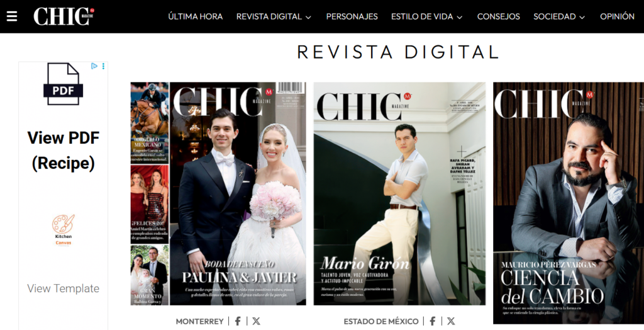Expand the Revista Digital dropdown chevron
This screenshot has width=644, height=330.
[x=308, y=17]
